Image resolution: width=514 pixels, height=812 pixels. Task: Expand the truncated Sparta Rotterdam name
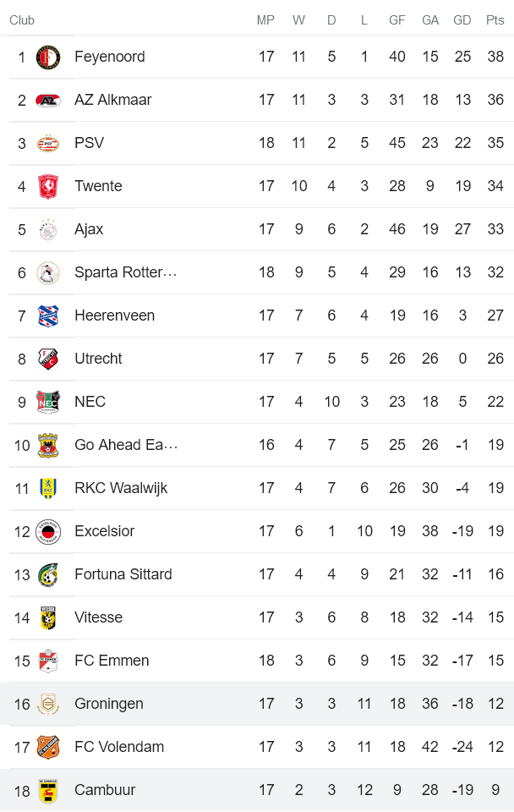coord(127,272)
